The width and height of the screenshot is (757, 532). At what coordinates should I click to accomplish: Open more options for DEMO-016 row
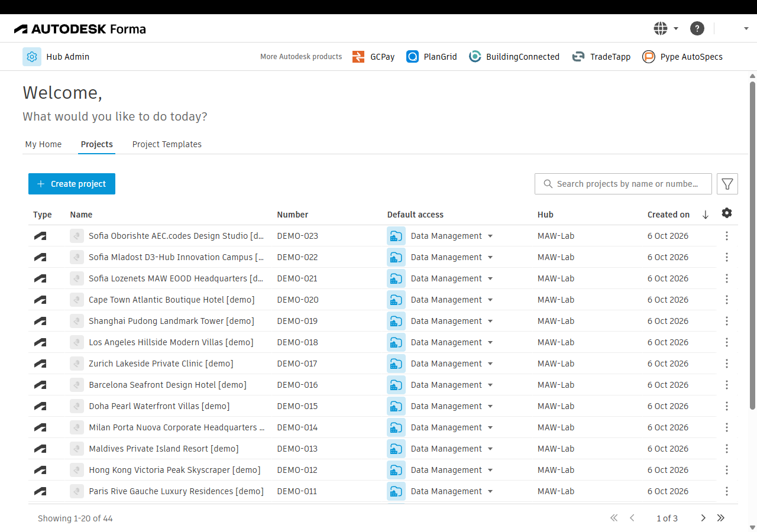pos(727,385)
